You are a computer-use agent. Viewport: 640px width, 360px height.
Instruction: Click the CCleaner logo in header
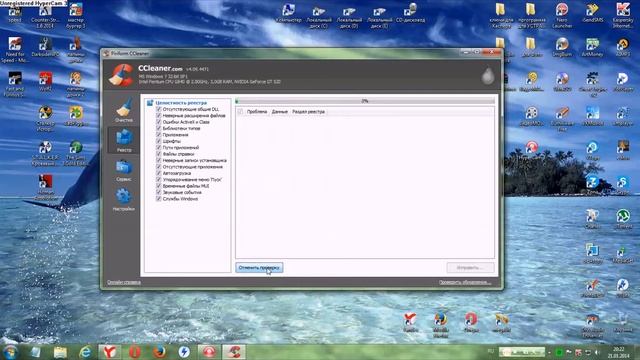click(x=121, y=75)
